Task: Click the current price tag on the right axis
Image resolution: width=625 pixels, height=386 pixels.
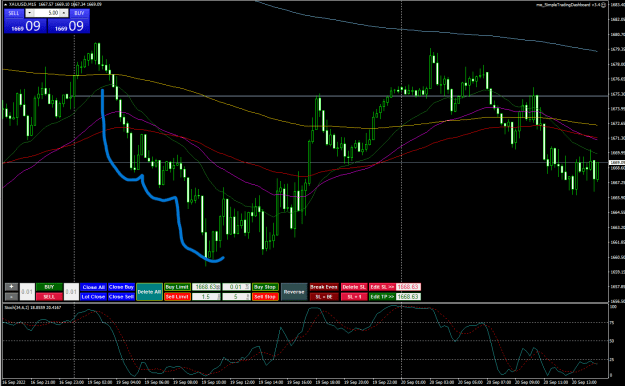Action: click(x=617, y=163)
